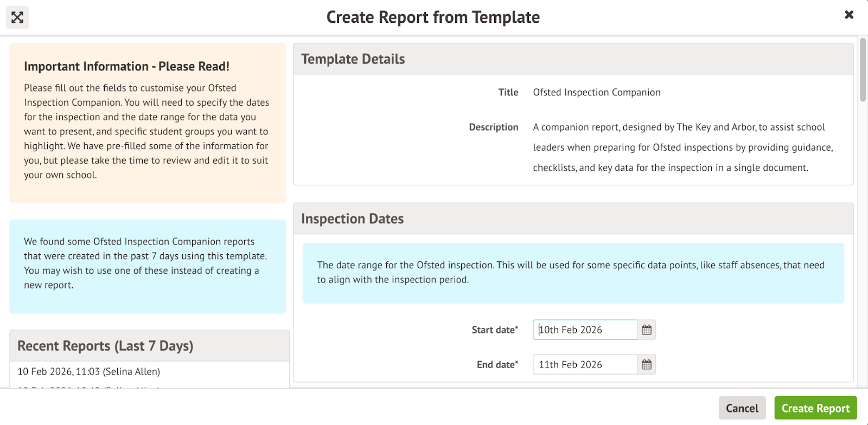Click the Inspection Dates section header

point(353,218)
